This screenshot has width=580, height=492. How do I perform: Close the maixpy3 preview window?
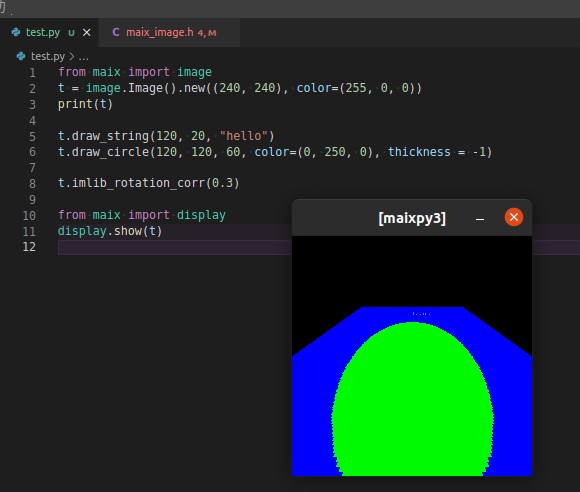[514, 217]
